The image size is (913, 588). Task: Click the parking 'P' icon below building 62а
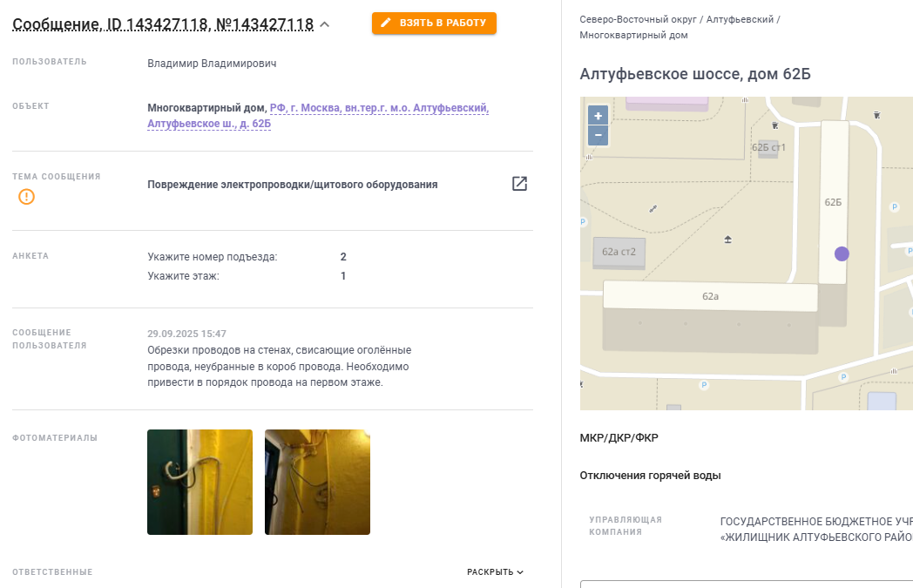pyautogui.click(x=704, y=385)
